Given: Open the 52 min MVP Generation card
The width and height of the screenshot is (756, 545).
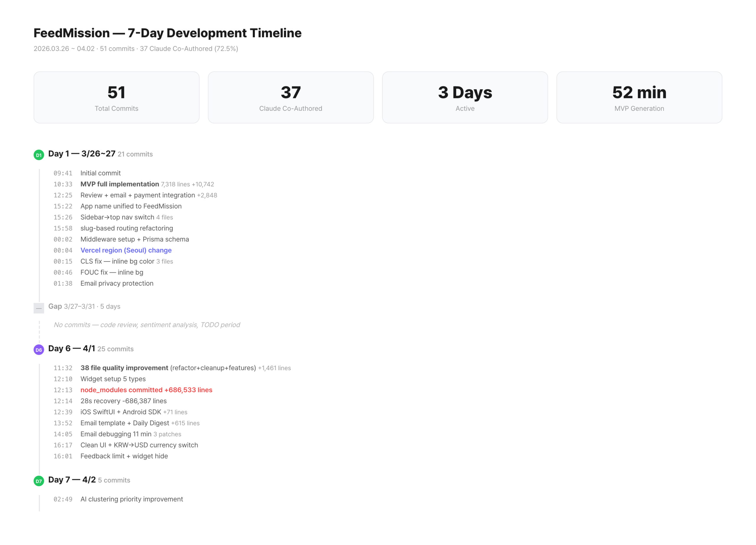Looking at the screenshot, I should point(639,97).
